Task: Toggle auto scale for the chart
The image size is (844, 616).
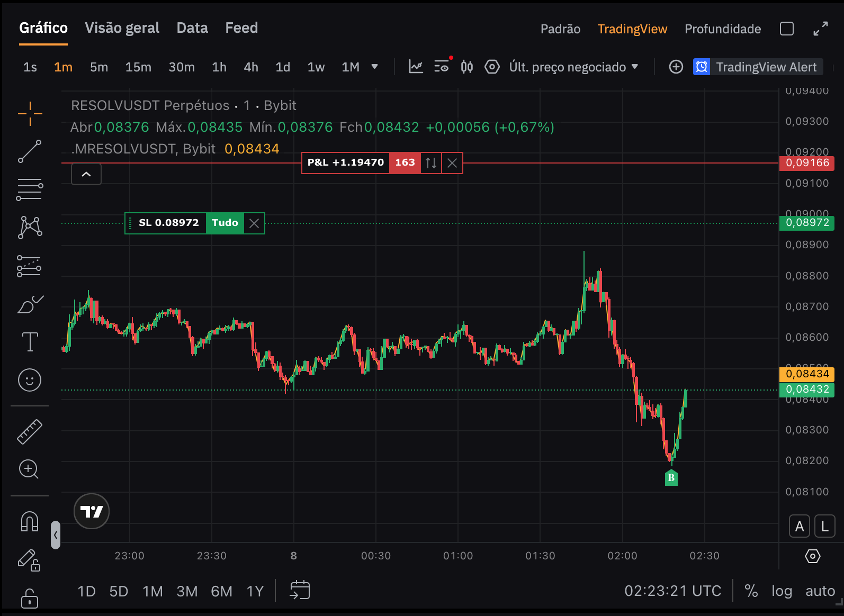Action: point(820,591)
